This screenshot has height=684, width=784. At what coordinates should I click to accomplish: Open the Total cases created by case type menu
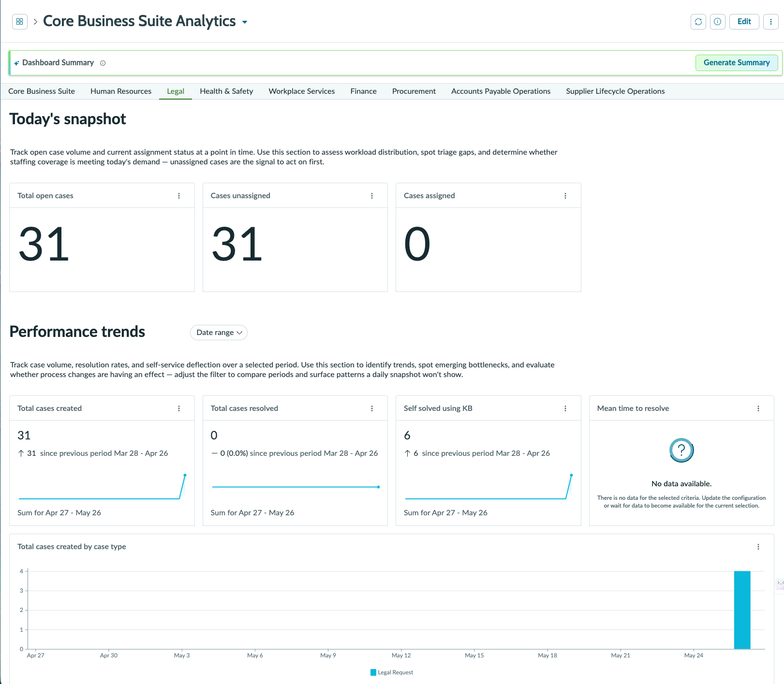point(758,547)
